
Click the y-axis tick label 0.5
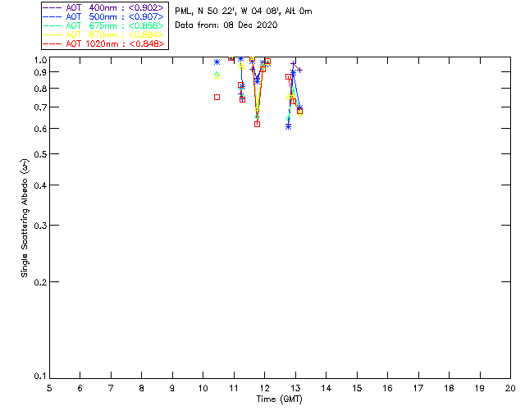tap(38, 154)
